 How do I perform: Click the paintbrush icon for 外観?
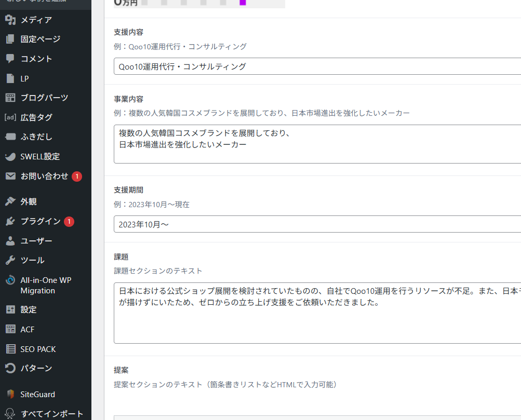10,201
